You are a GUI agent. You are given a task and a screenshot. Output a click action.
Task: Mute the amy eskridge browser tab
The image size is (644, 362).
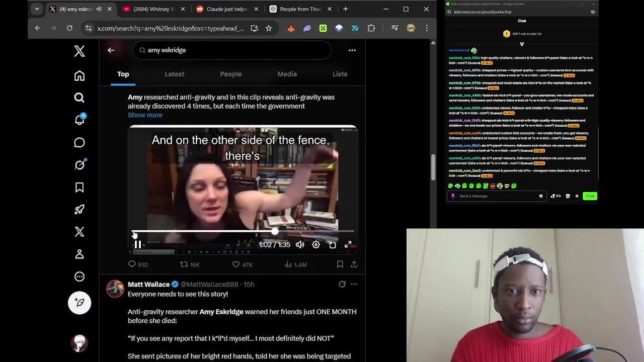tap(99, 9)
